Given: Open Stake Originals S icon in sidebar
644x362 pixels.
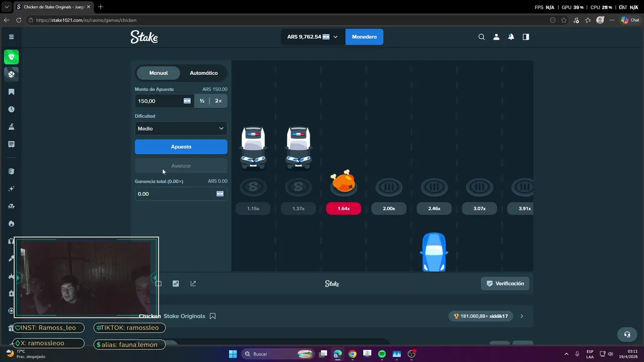Looking at the screenshot, I should coord(11,171).
